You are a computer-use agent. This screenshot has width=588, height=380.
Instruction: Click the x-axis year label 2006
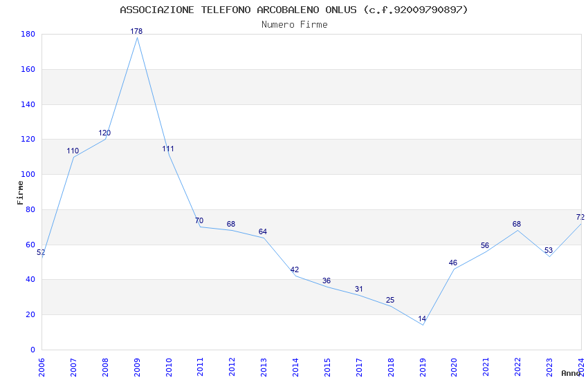(x=42, y=367)
